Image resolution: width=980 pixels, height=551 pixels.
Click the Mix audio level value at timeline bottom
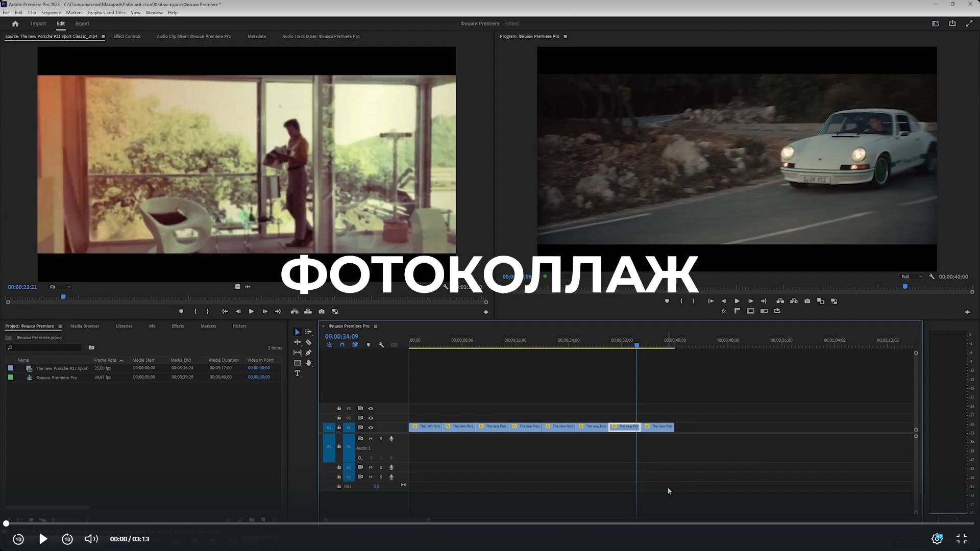(x=377, y=486)
